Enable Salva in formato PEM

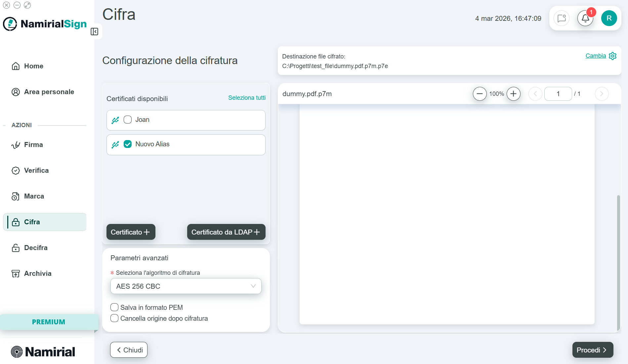pos(114,307)
